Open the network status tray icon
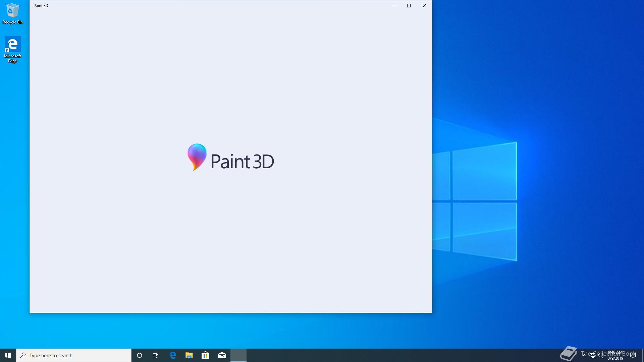 point(593,355)
